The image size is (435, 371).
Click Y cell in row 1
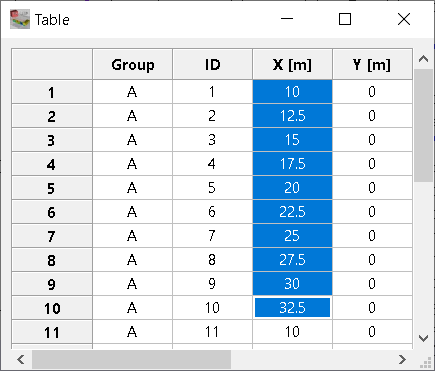[x=372, y=92]
